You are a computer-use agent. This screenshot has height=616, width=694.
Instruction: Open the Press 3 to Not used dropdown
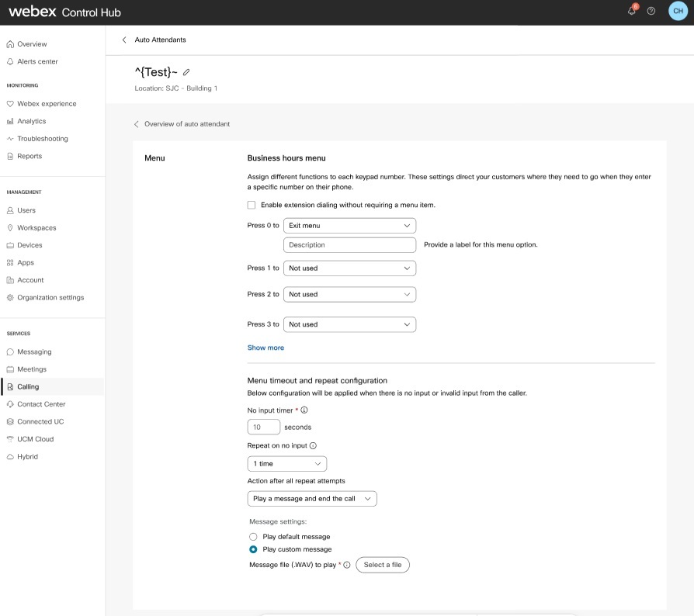click(349, 324)
